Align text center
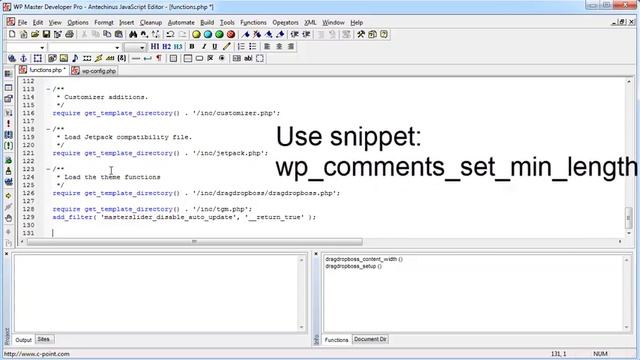 click(279, 47)
